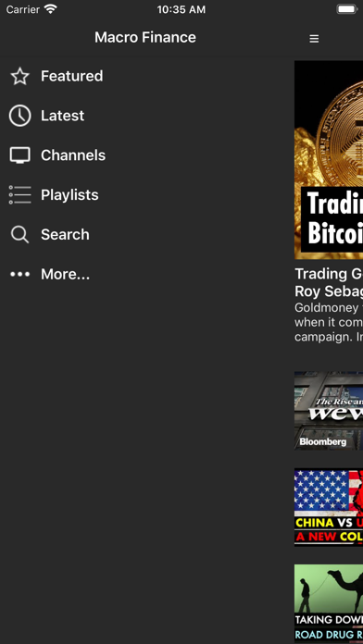Screen dimensions: 363x644
Task: Open the More... menu item
Action: (x=65, y=274)
